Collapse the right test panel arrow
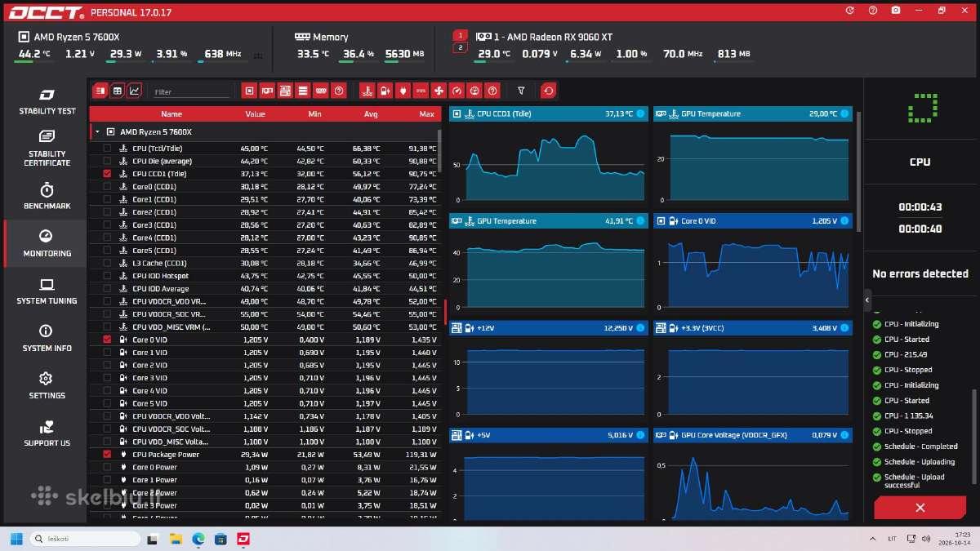The width and height of the screenshot is (980, 551). pyautogui.click(x=867, y=300)
